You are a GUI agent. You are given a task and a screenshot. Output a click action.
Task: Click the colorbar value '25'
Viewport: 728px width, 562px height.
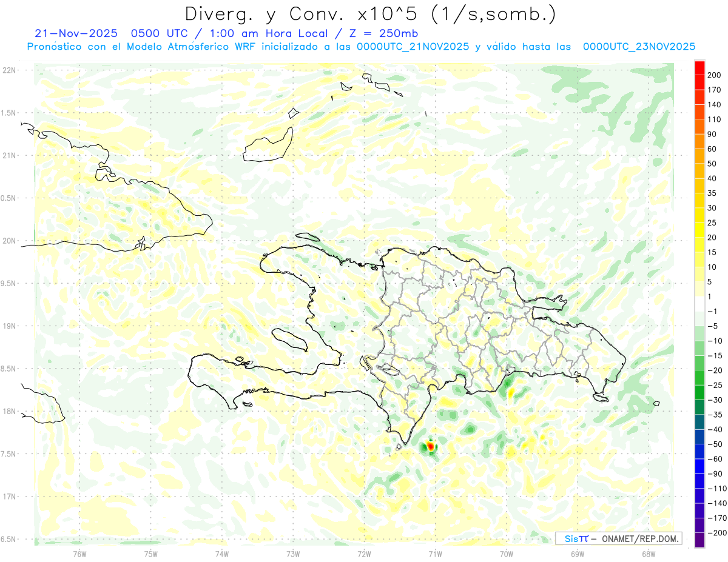[x=712, y=223]
